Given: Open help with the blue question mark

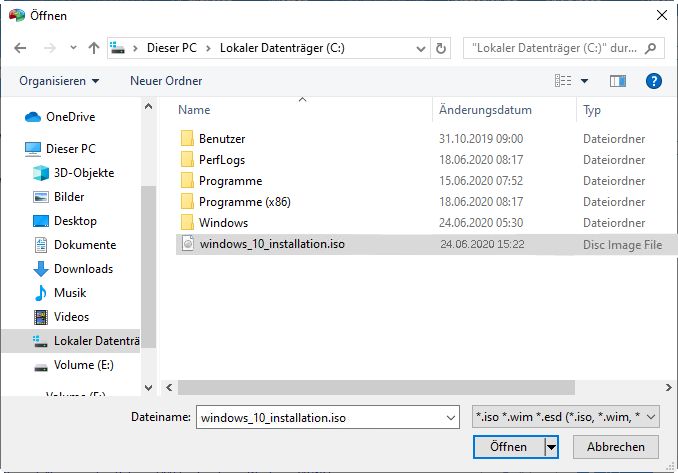Looking at the screenshot, I should tap(654, 81).
